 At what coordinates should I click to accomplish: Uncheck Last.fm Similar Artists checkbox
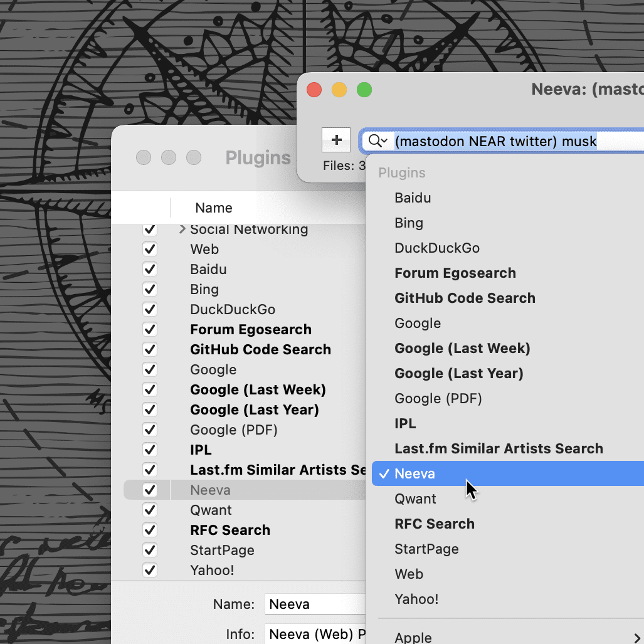pos(150,470)
